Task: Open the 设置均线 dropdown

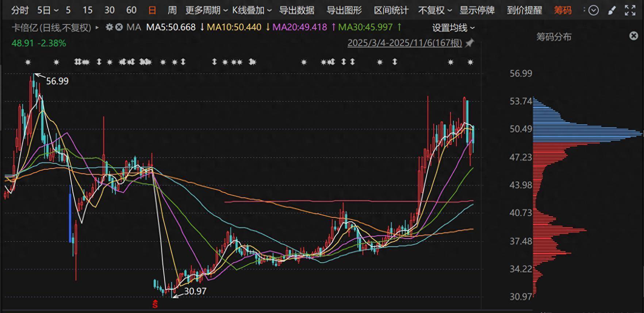Action: pos(453,28)
